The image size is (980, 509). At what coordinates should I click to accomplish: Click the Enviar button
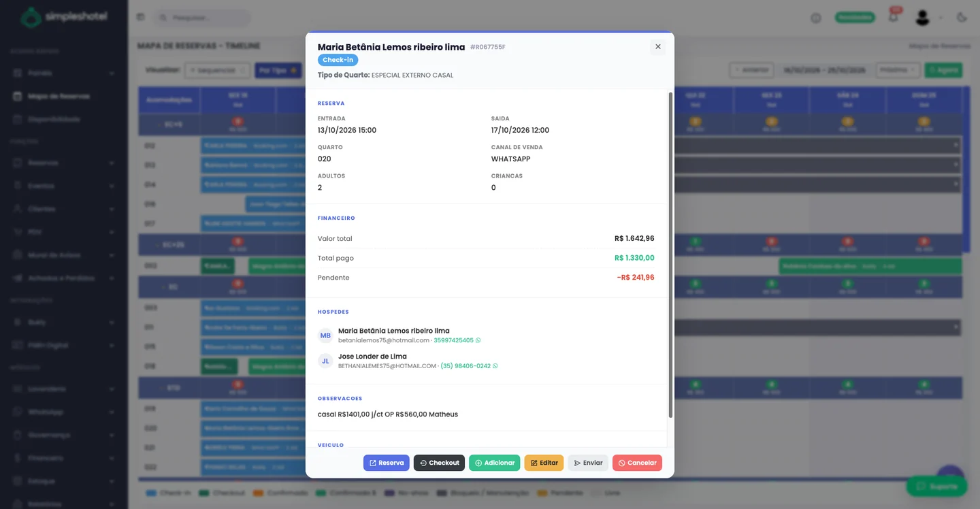coord(588,463)
